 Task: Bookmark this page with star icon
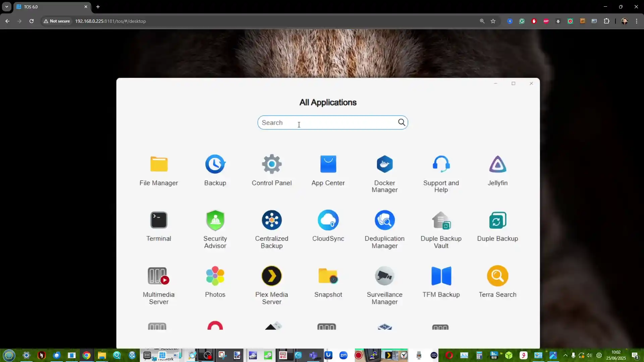click(x=493, y=21)
